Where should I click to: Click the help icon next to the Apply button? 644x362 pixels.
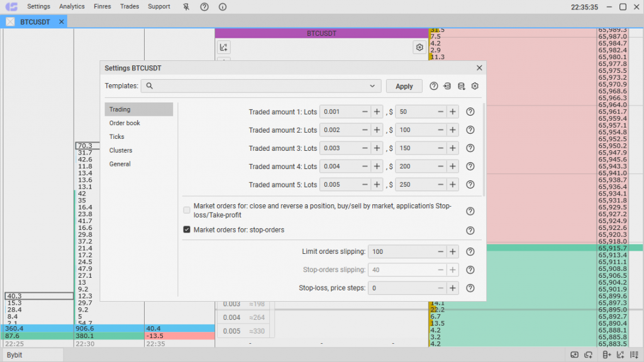(x=433, y=87)
